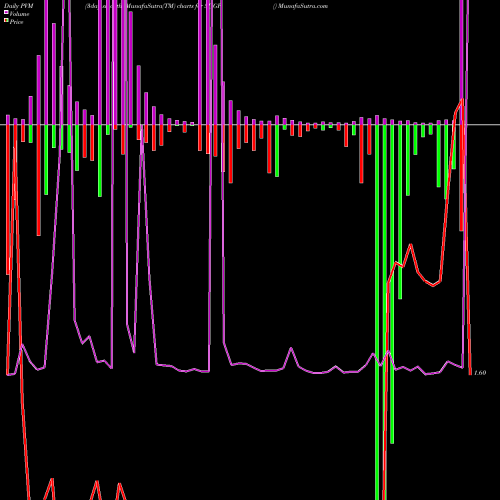Click the last red bar at far right
Screen dimensions: 500x500
pos(462,178)
